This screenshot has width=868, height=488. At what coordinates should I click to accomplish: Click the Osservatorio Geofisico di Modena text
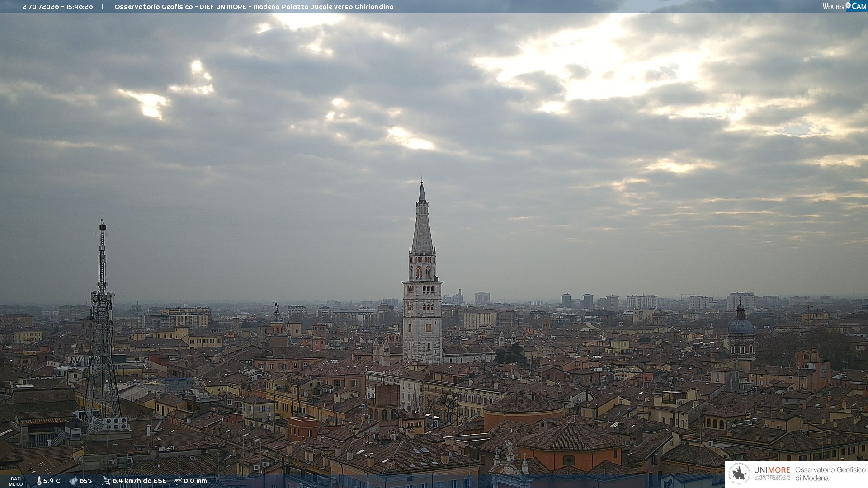[x=830, y=474]
